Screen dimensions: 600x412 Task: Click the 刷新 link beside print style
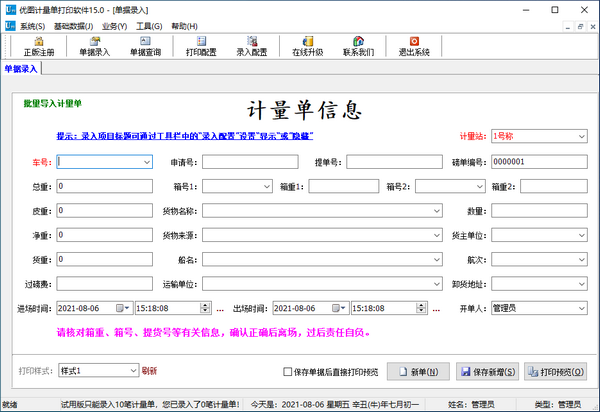[150, 370]
